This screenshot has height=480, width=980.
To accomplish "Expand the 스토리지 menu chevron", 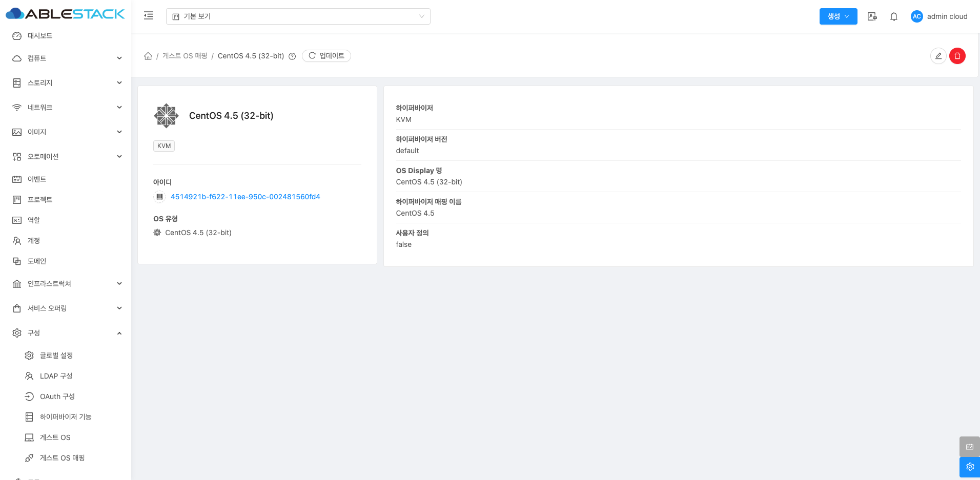I will pyautogui.click(x=119, y=83).
